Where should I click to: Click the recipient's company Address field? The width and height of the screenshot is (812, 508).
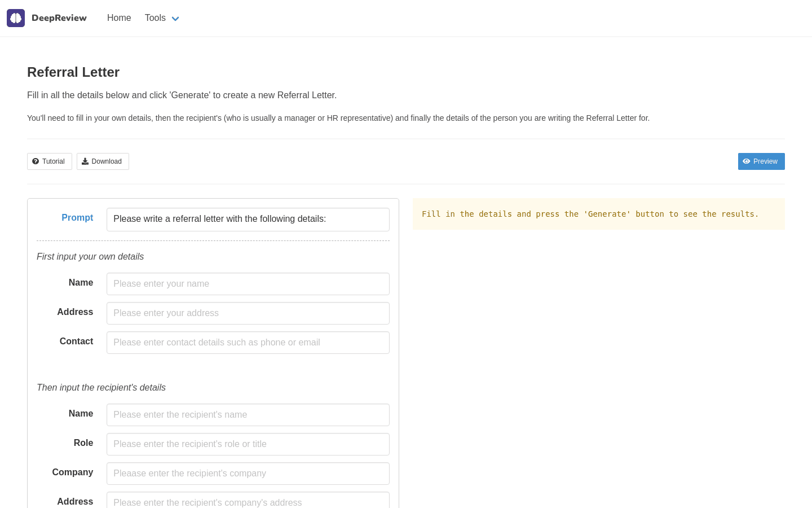[248, 502]
